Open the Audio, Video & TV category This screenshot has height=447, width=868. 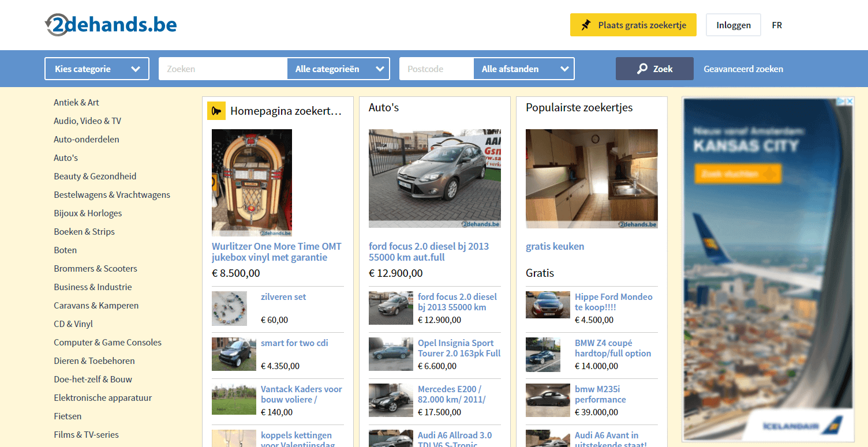point(87,121)
